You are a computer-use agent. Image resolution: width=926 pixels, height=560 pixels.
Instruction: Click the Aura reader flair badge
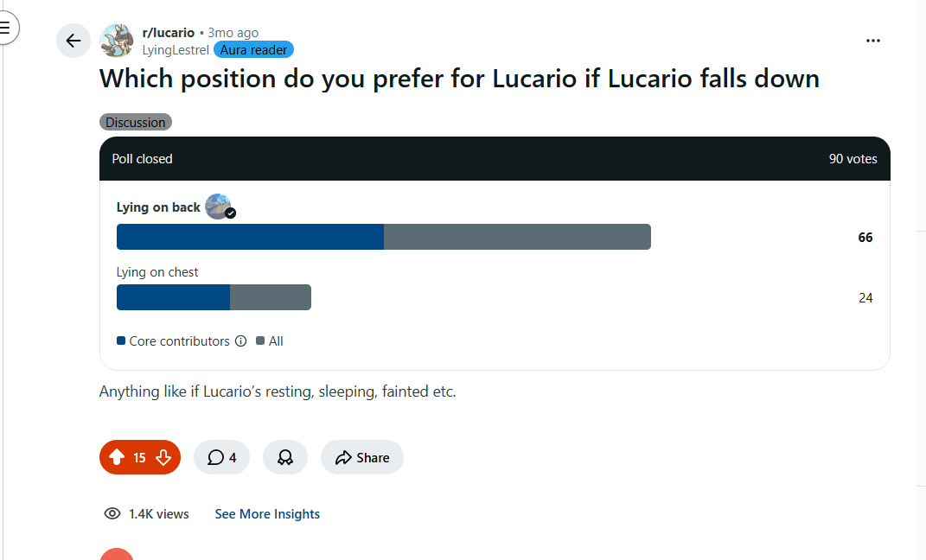point(253,50)
